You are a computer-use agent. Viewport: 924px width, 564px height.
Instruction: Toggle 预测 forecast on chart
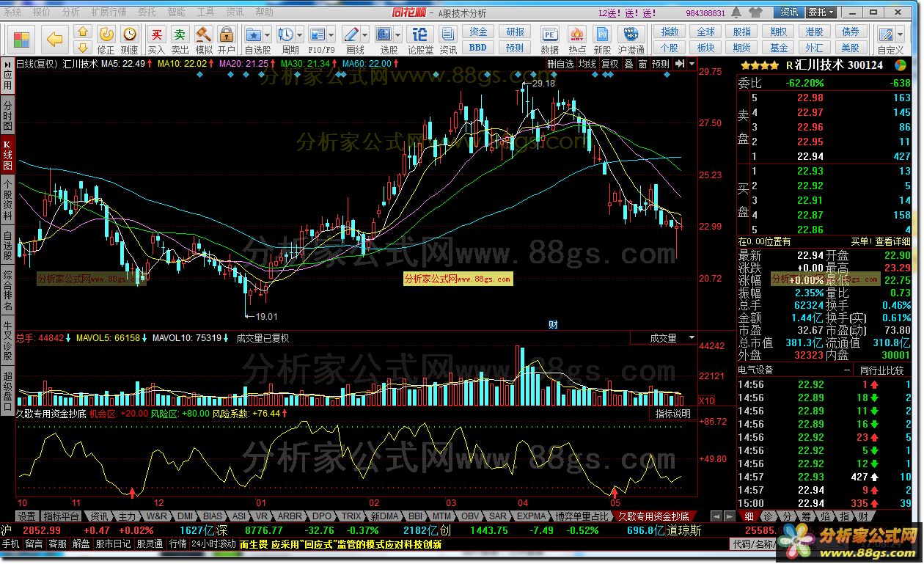(661, 64)
